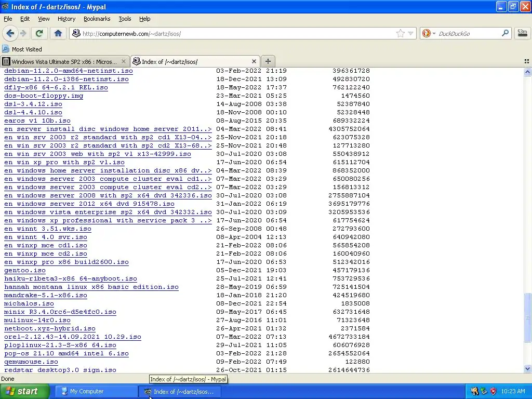This screenshot has width=532, height=399.
Task: Click the mandrake-5.1-x86.iso link
Action: tap(46, 295)
